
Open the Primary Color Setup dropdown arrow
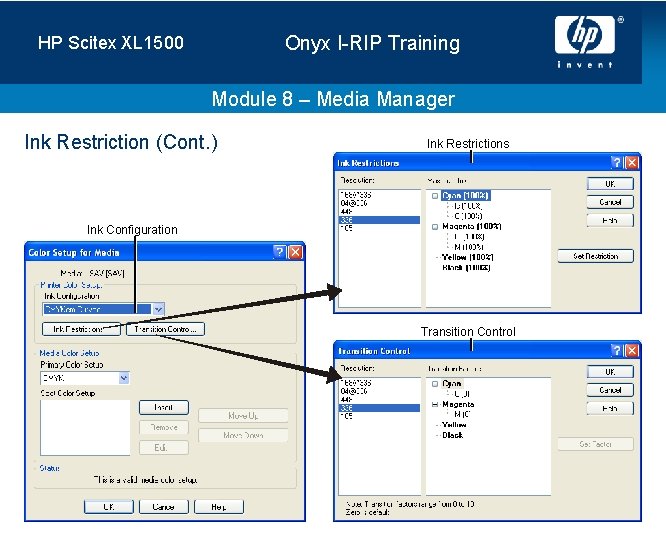point(124,378)
